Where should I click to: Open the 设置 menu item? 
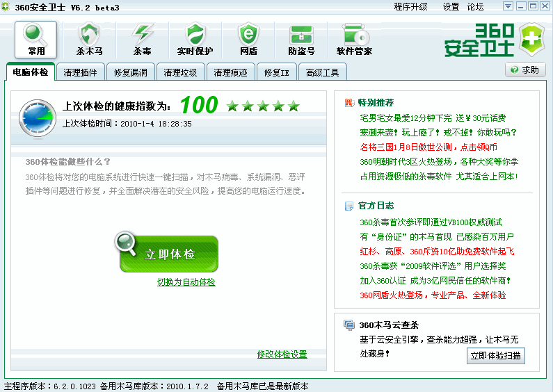pos(451,7)
